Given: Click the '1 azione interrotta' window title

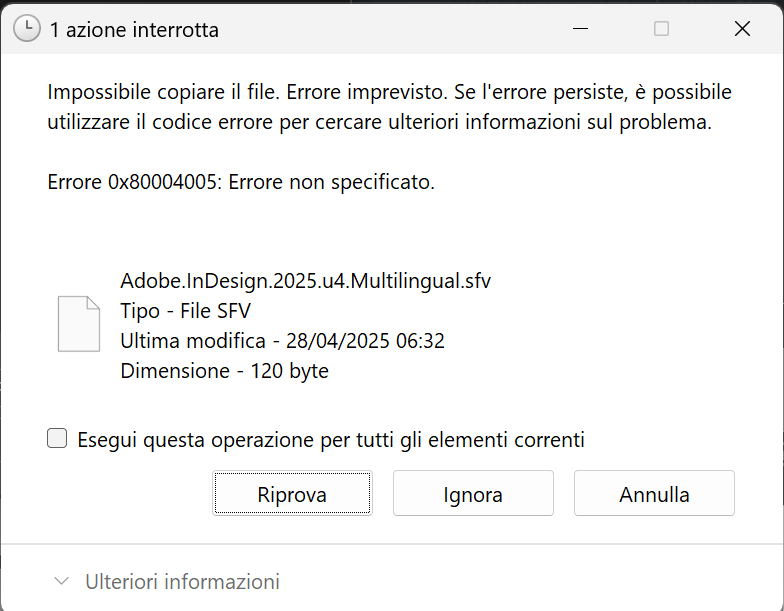Looking at the screenshot, I should pyautogui.click(x=134, y=30).
